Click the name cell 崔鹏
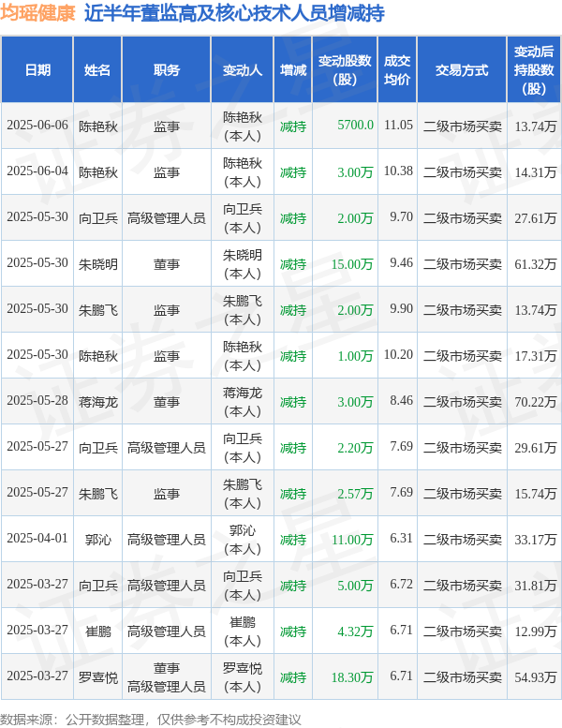 pyautogui.click(x=98, y=631)
